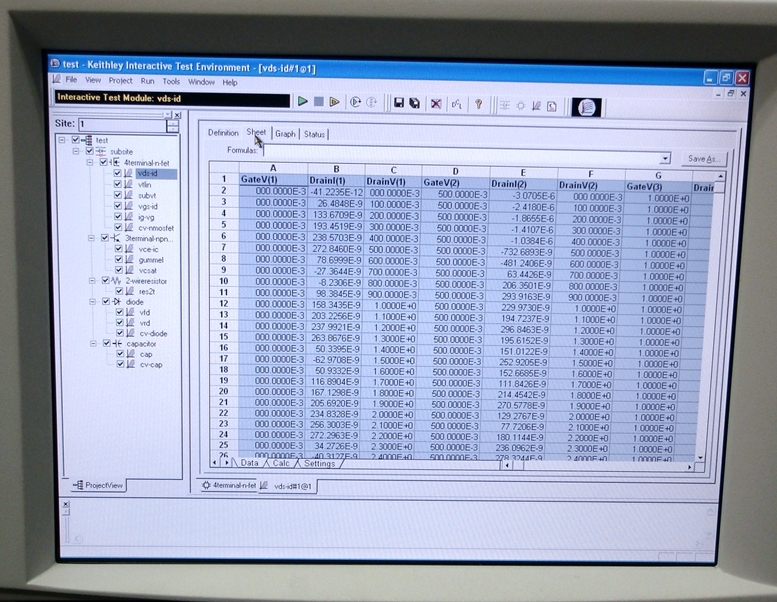This screenshot has width=777, height=602.
Task: Click the Add new UTM page icon
Action: pos(552,107)
